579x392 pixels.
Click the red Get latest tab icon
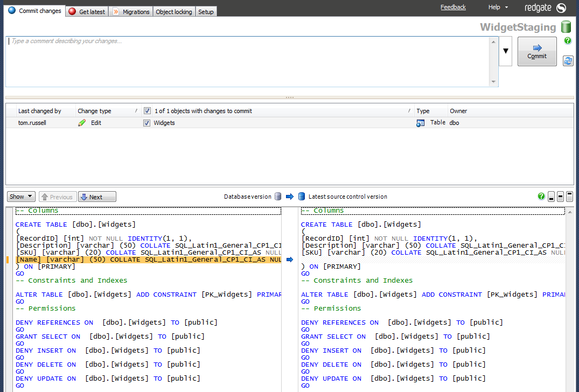click(x=72, y=11)
